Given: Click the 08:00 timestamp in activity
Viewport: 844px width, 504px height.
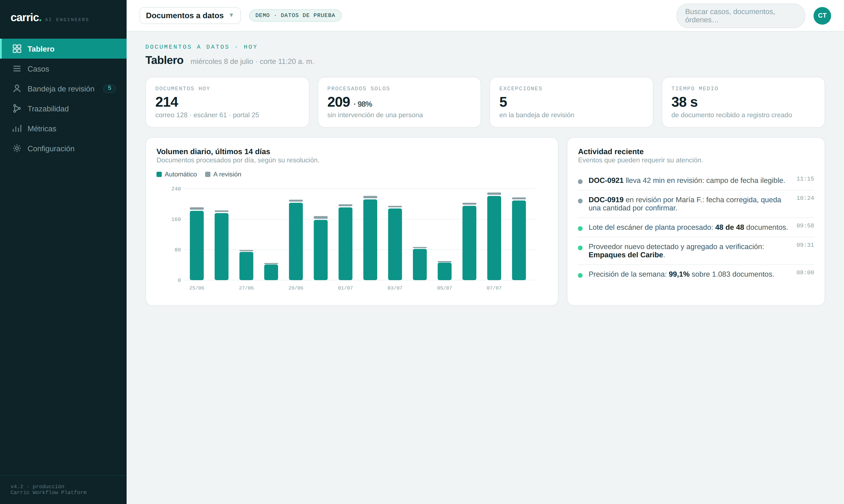Looking at the screenshot, I should [x=805, y=273].
